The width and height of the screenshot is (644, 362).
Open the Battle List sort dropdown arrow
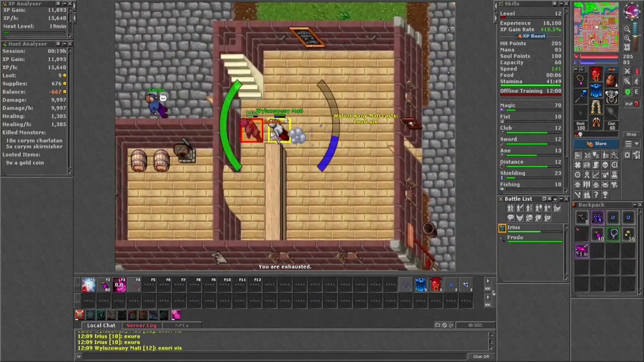[555, 199]
